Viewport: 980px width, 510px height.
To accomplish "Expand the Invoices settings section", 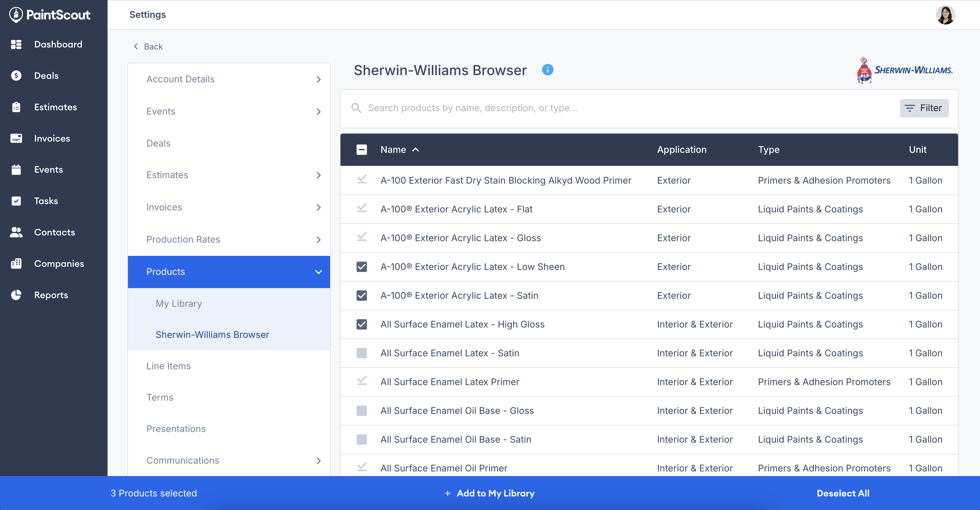I will click(229, 207).
